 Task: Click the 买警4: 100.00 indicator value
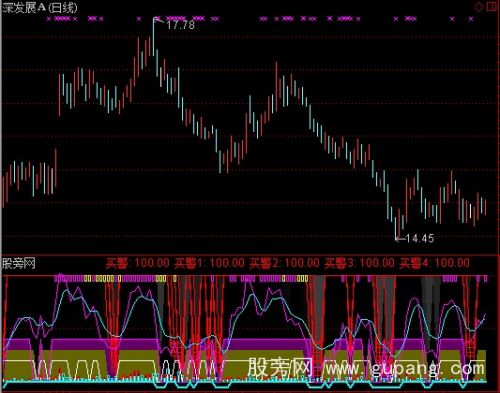434,263
